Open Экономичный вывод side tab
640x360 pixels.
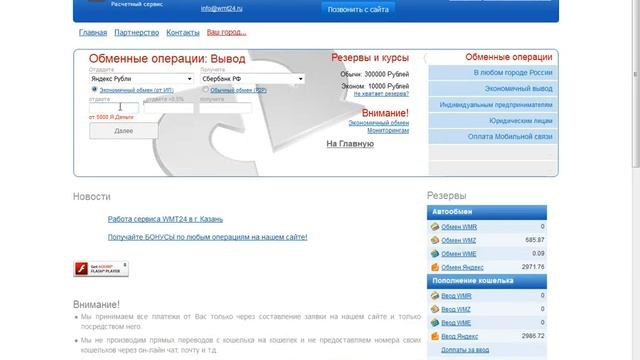[x=493, y=89]
